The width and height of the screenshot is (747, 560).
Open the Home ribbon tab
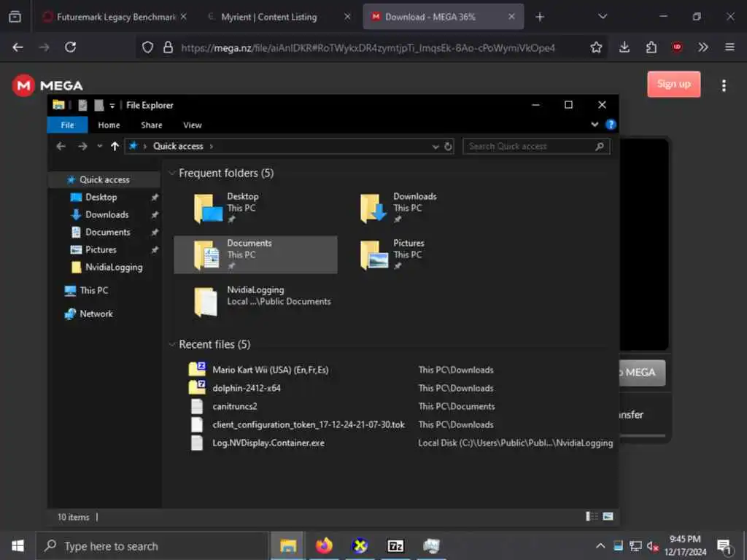tap(109, 125)
